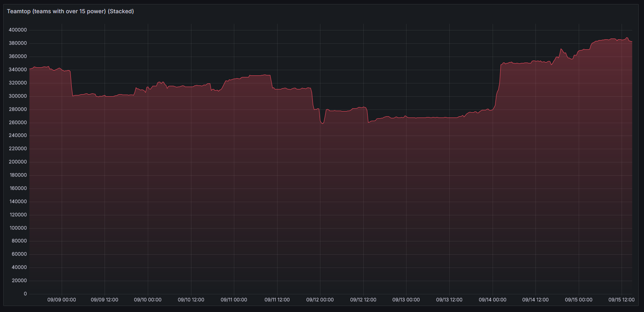Select the 200000 y-axis label

18,162
